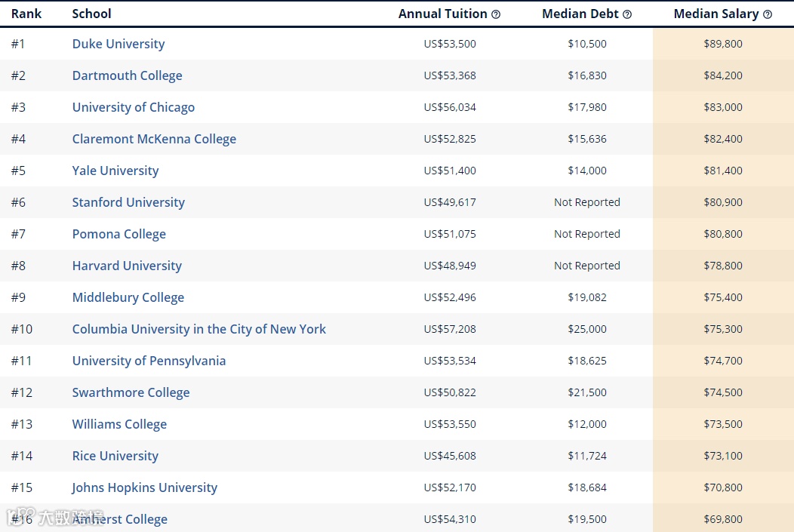The image size is (794, 532).
Task: Open the Johns Hopkins University link
Action: point(145,488)
